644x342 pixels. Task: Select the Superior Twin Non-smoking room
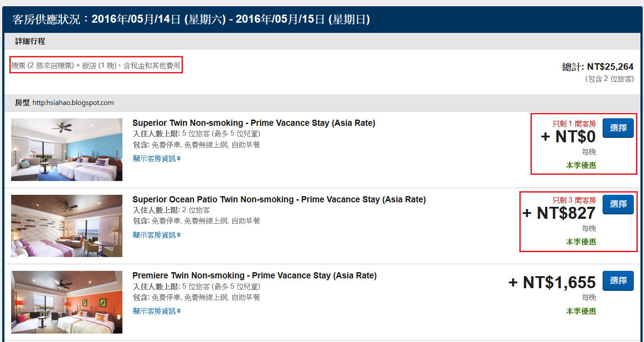[618, 128]
